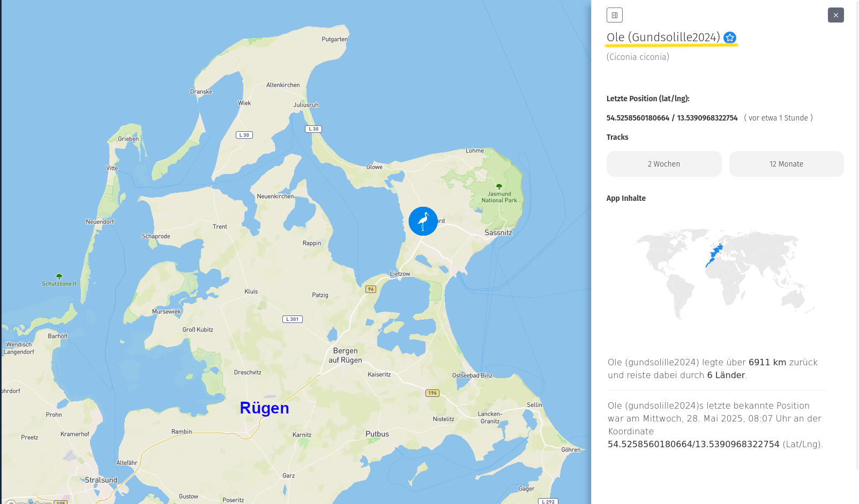Click the Schutzzone II tree icon

(x=59, y=276)
